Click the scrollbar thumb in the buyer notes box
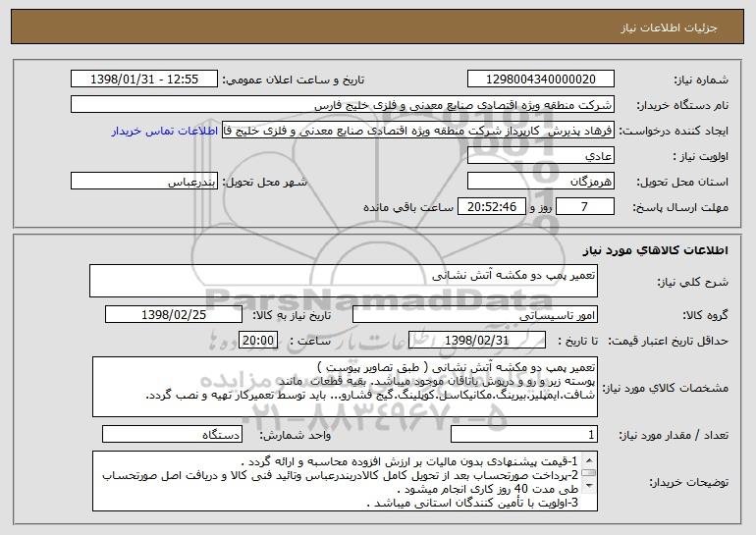This screenshot has height=535, width=756. pyautogui.click(x=589, y=473)
